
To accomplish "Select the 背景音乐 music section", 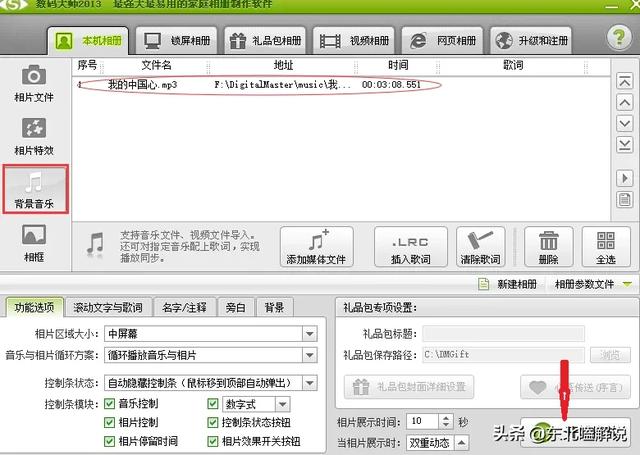I will (35, 189).
